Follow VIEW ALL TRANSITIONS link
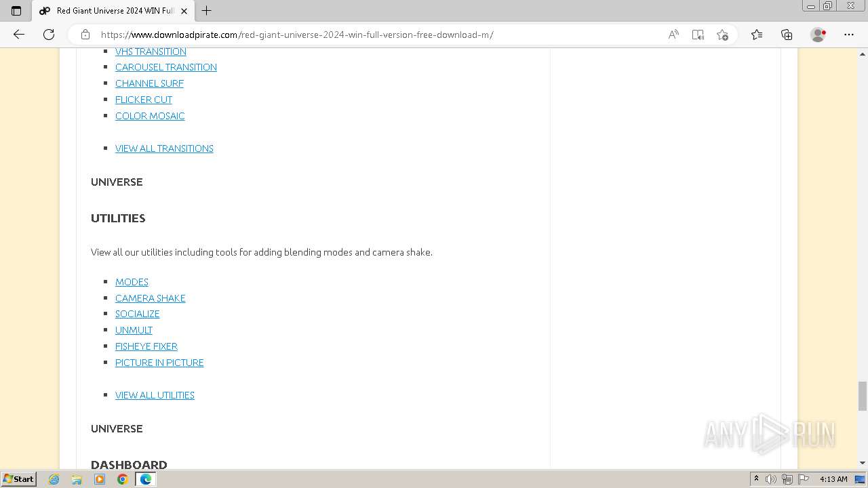The width and height of the screenshot is (868, 488). [164, 148]
